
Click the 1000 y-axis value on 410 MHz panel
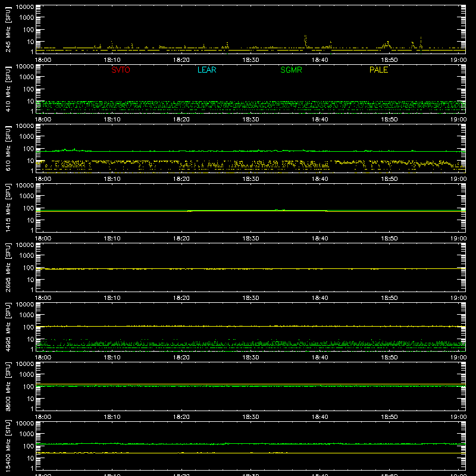[27, 77]
